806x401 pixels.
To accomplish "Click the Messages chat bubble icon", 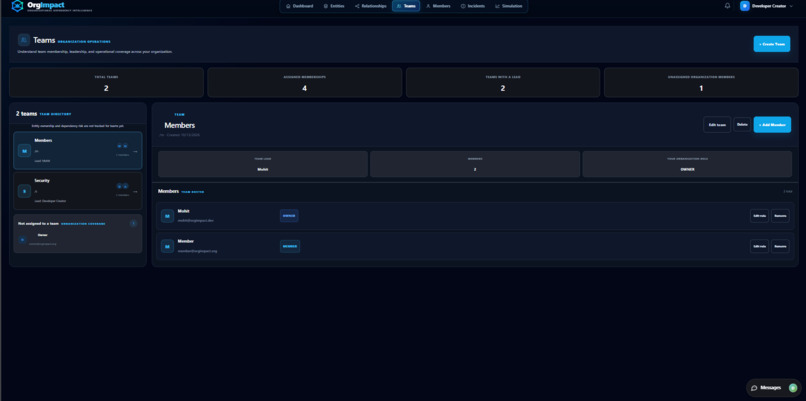I will click(x=754, y=388).
